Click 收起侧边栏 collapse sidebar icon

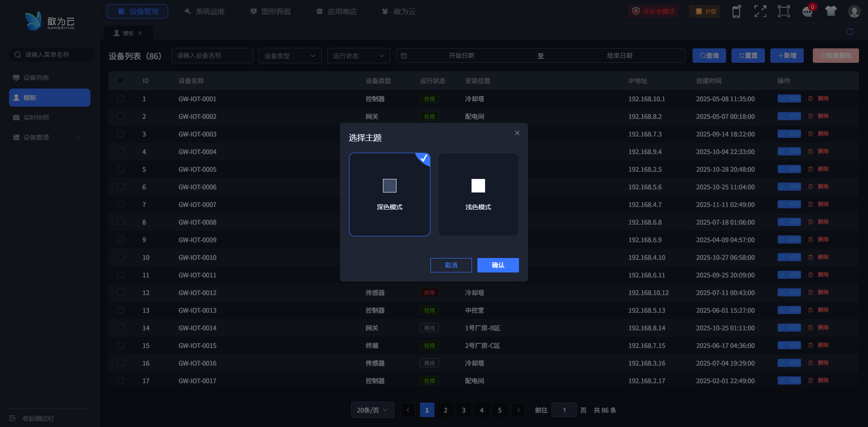[12, 418]
